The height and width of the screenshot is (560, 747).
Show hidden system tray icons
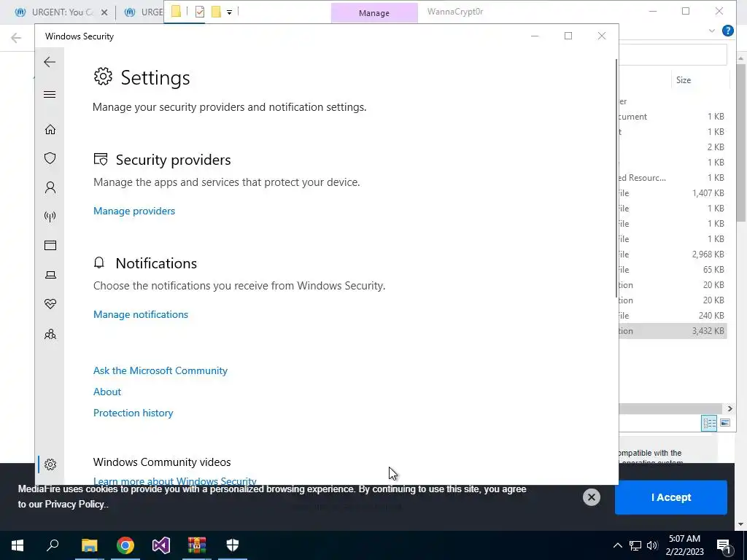(x=617, y=545)
